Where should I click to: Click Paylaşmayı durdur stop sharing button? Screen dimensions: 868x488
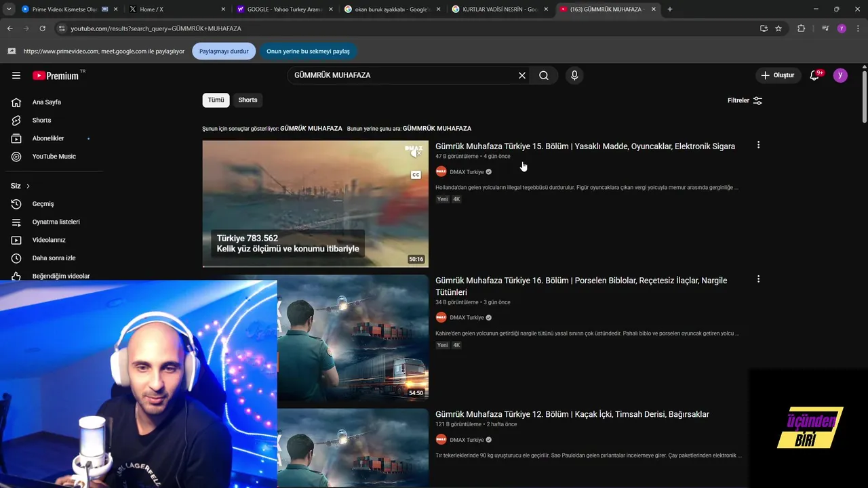pos(224,51)
